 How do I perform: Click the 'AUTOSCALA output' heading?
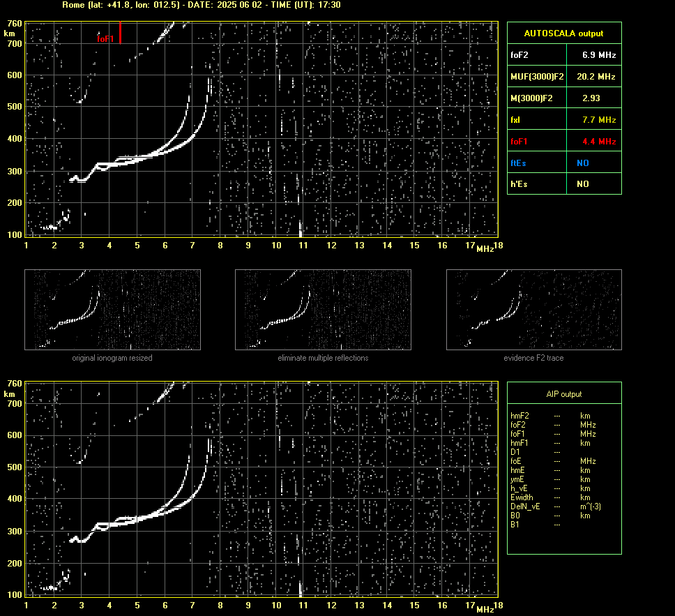point(563,33)
